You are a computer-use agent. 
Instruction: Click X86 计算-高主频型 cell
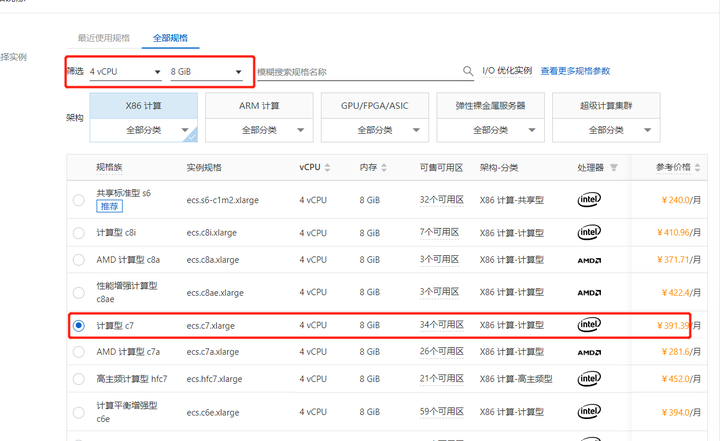point(516,379)
